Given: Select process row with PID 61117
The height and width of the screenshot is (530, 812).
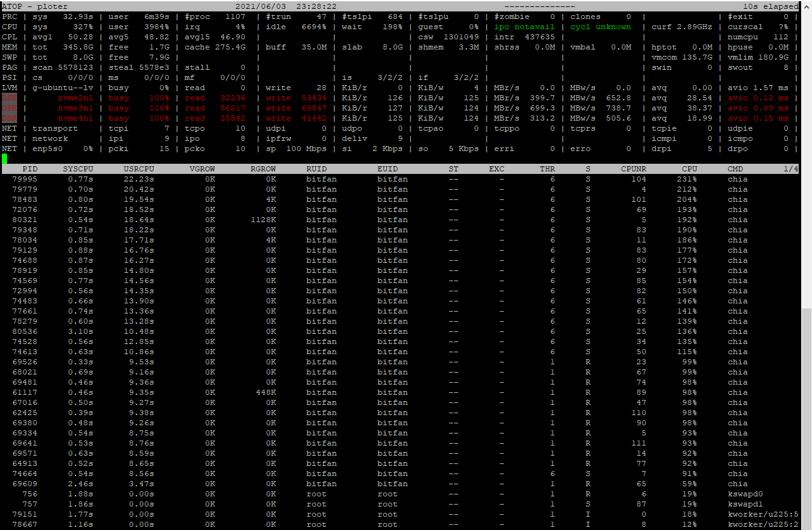Looking at the screenshot, I should click(x=401, y=392).
